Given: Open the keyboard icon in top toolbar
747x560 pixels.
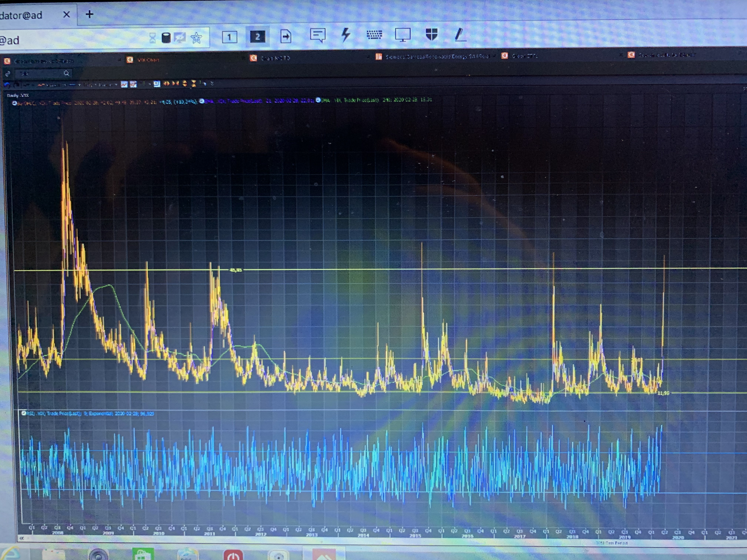Looking at the screenshot, I should (374, 34).
